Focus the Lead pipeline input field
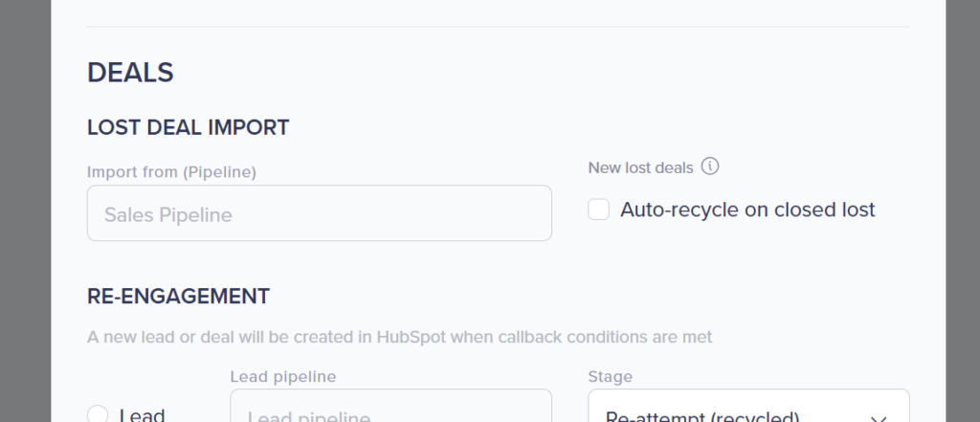Screen dimensions: 980x422 390,409
